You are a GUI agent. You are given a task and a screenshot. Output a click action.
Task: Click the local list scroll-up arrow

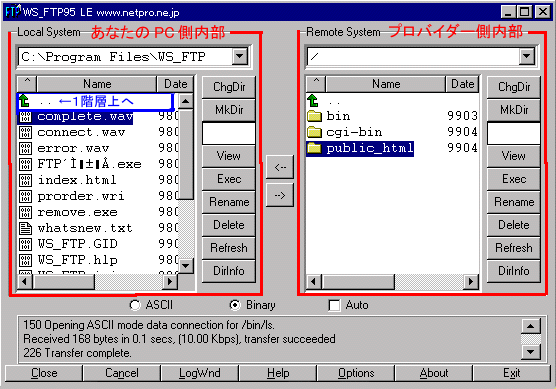point(185,101)
